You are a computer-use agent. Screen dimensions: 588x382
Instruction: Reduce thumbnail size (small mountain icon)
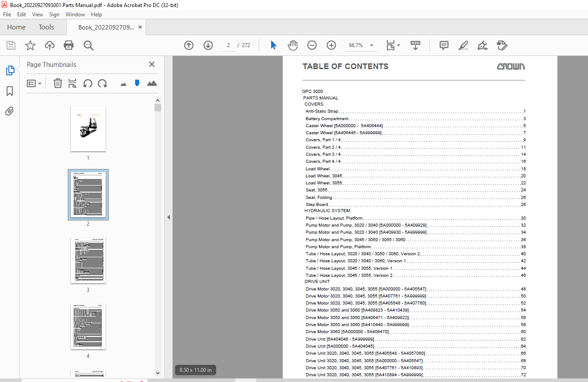123,84
